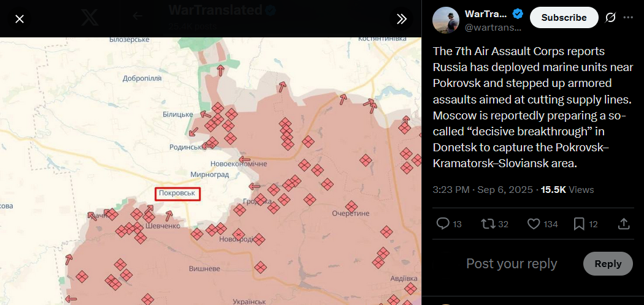Screen dimensions: 644x305
Task: Collapse the side panel with double chevron
Action: [x=402, y=19]
